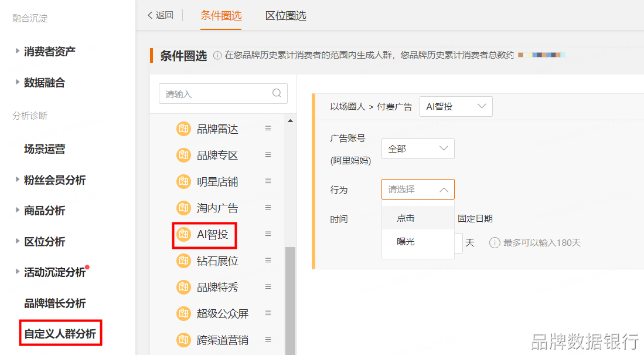Click the 明星店铺 orange icon
The height and width of the screenshot is (355, 644).
pos(183,181)
